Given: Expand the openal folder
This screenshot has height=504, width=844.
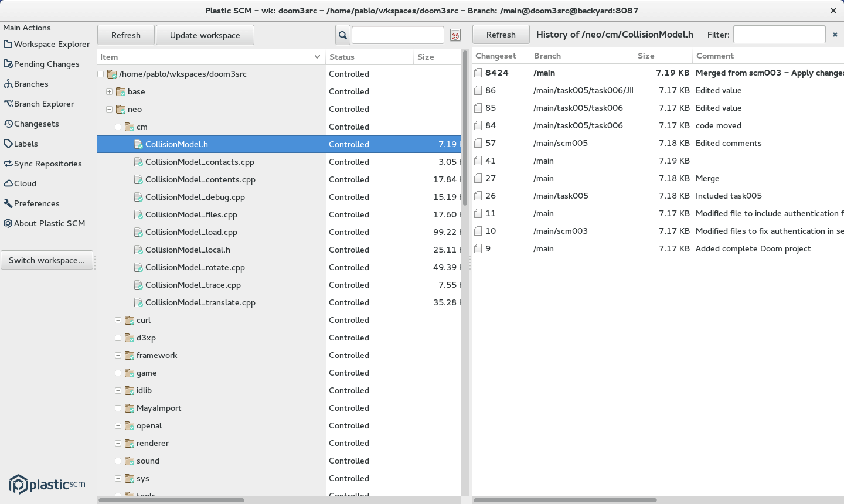Looking at the screenshot, I should coord(118,426).
